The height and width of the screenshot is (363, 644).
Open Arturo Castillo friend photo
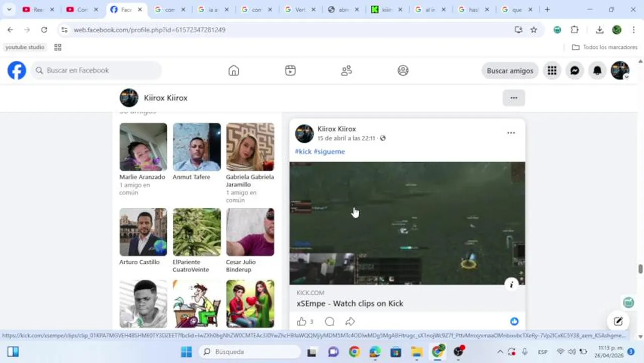[143, 232]
